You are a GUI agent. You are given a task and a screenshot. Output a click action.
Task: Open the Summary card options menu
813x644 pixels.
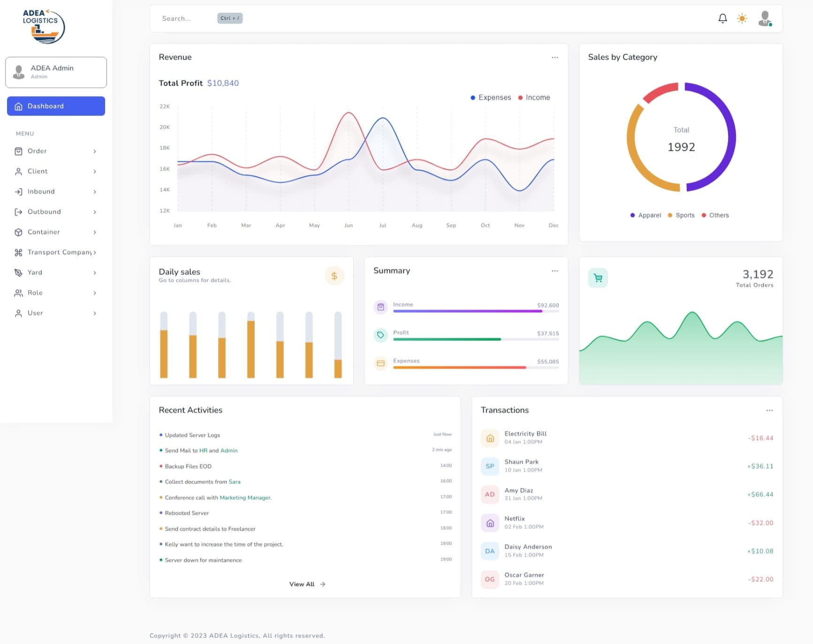coord(555,271)
